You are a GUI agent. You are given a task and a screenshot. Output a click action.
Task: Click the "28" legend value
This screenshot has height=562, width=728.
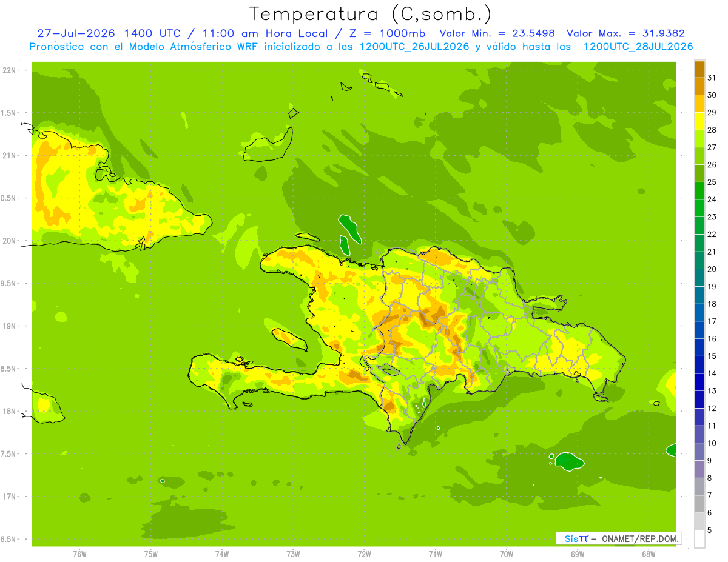(712, 130)
